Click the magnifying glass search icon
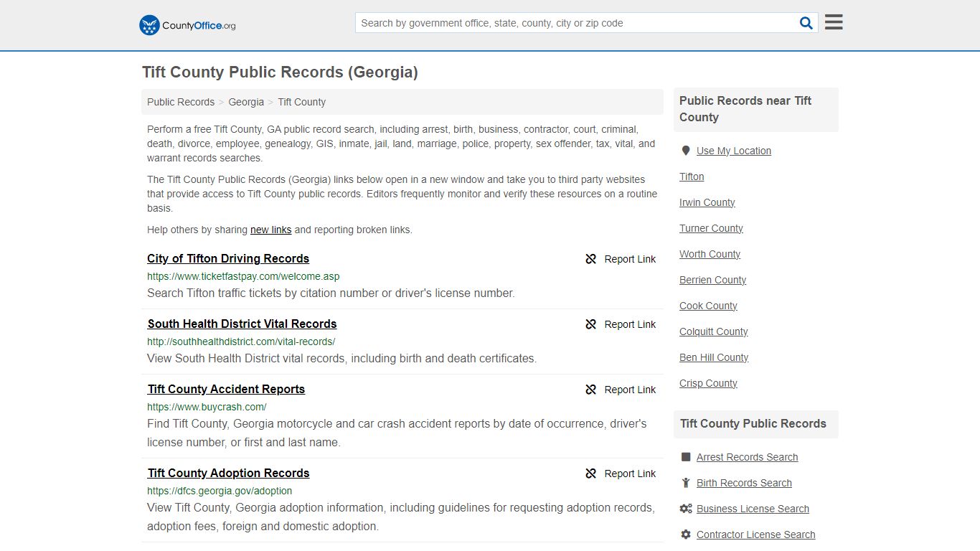The image size is (980, 551). (806, 23)
